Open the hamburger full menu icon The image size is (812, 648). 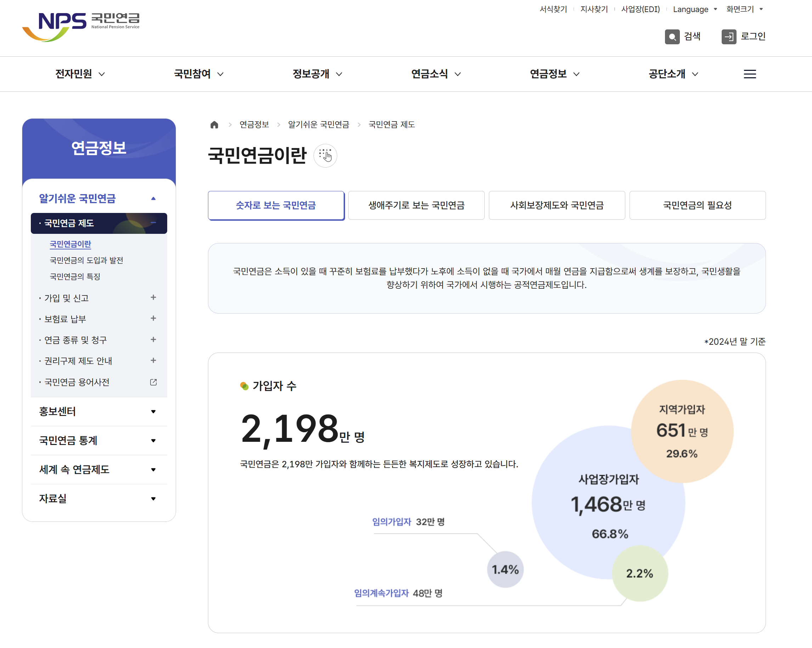pos(750,74)
